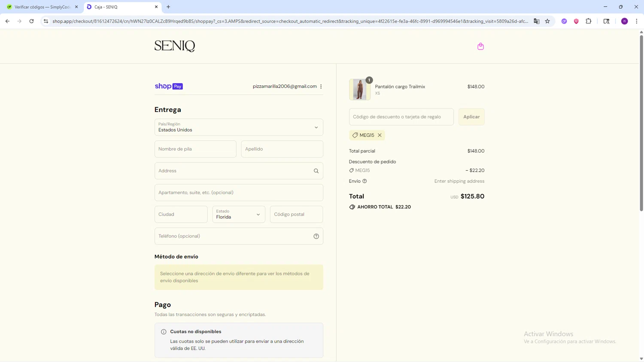The image size is (644, 362).
Task: Focus the Apellido field
Action: (x=282, y=149)
